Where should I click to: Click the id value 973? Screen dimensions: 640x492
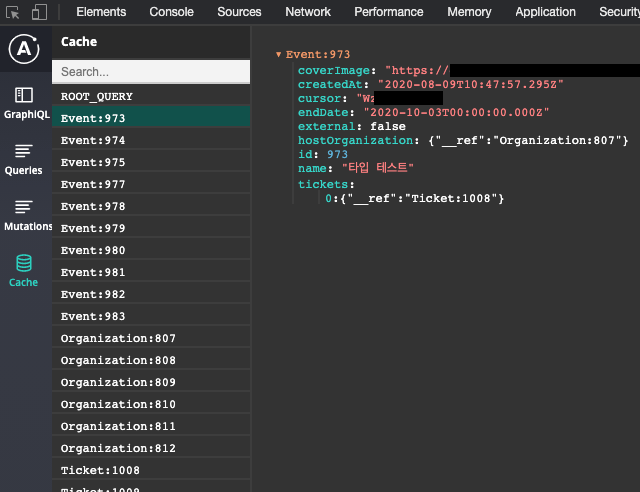(337, 154)
